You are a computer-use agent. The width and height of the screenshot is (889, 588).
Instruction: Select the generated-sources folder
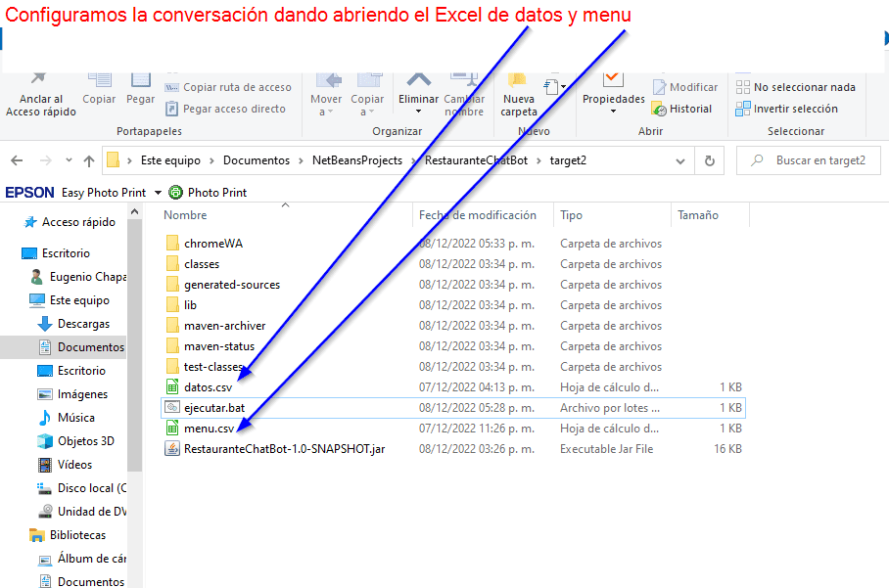pos(232,285)
